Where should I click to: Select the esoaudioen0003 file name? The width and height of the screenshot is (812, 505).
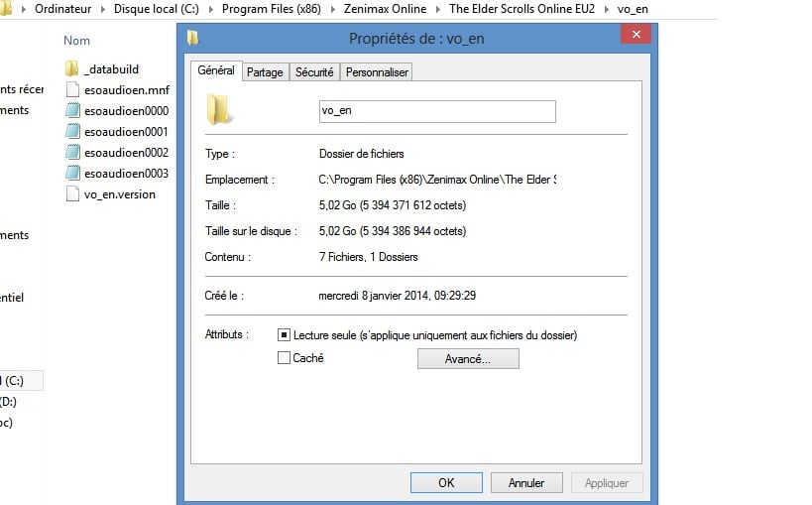(126, 173)
